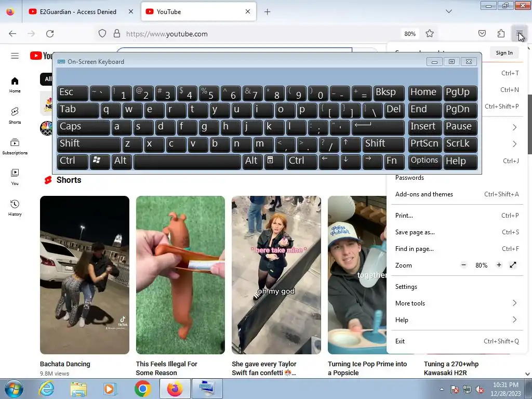Open Windows Explorer folder on taskbar

tap(78, 389)
